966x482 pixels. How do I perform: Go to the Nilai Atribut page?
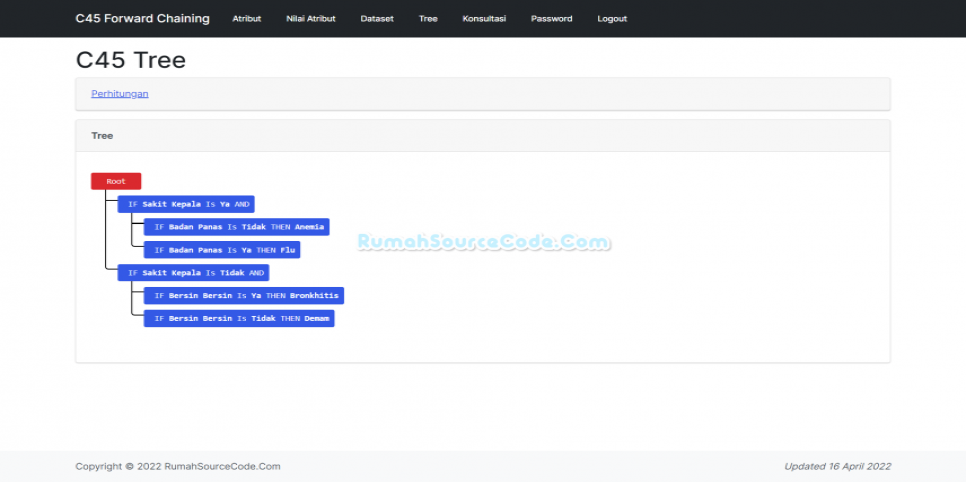(310, 19)
